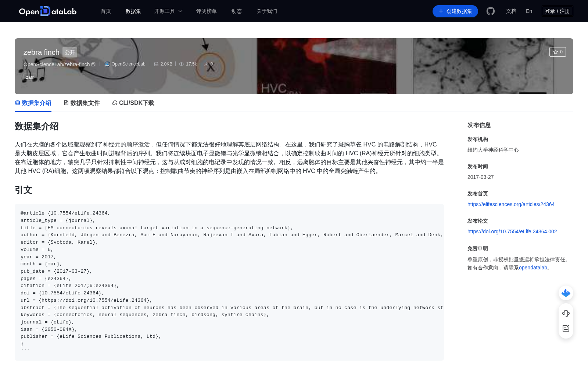Click the plus icon in 创建数据集

point(441,11)
